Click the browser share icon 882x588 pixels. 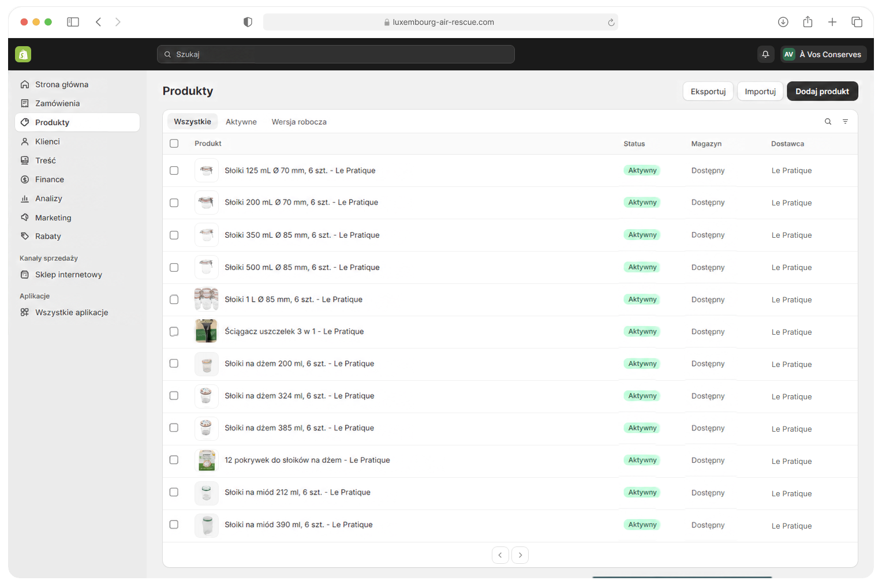point(808,22)
